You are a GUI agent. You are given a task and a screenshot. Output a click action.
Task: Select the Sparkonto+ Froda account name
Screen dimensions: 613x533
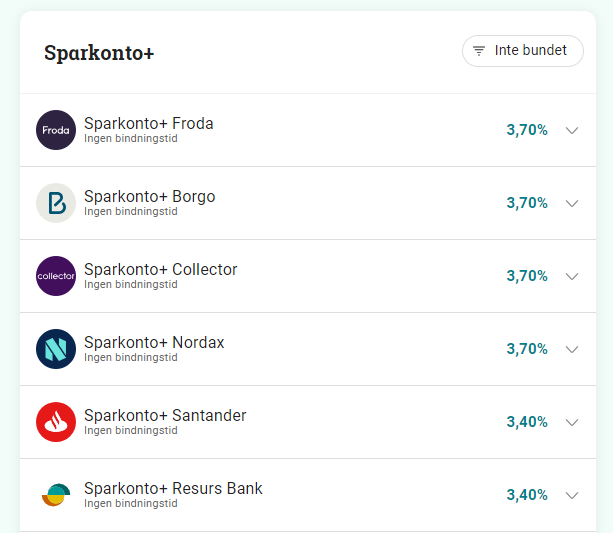[148, 124]
